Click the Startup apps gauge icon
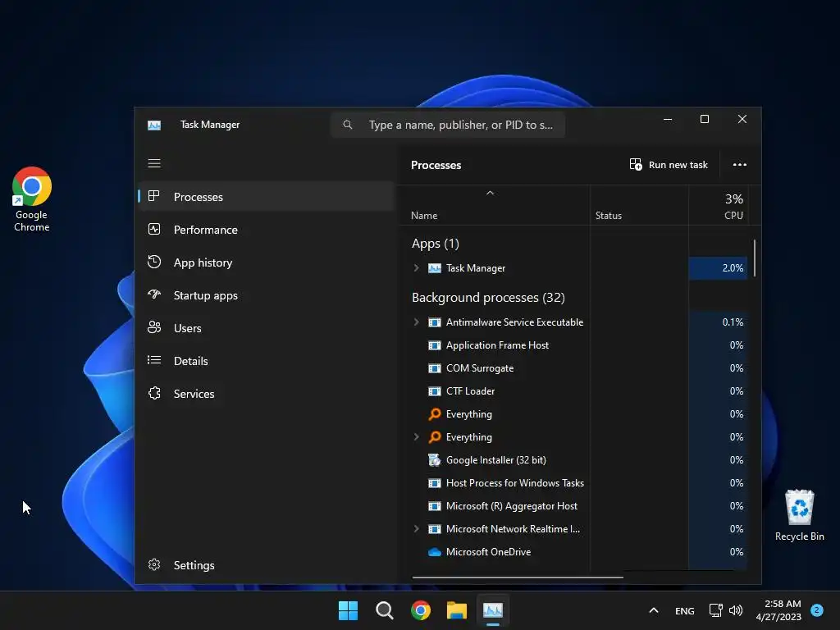Viewport: 840px width, 630px height. [x=154, y=294]
